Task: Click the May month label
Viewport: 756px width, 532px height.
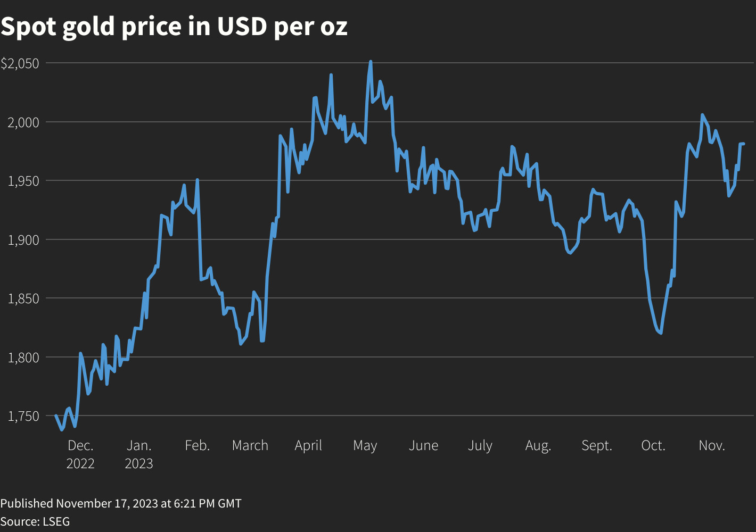Action: [x=365, y=446]
